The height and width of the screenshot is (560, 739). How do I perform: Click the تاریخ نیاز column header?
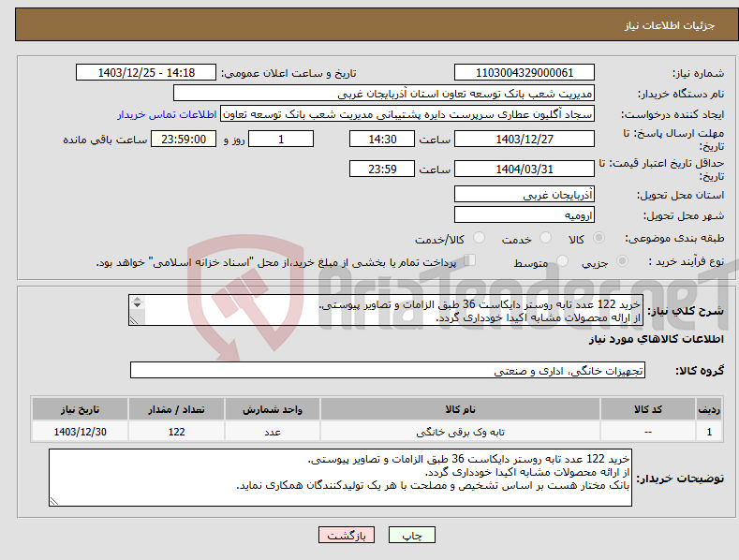[x=80, y=409]
